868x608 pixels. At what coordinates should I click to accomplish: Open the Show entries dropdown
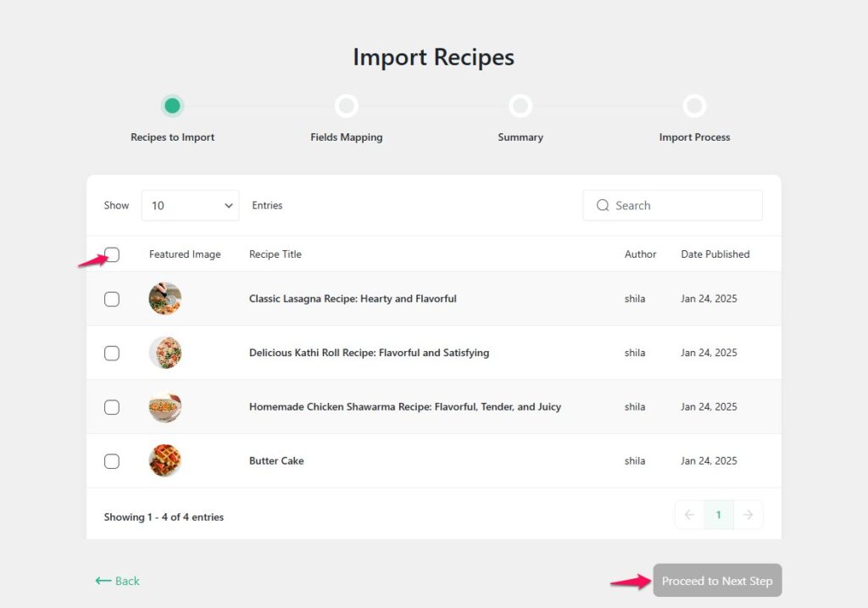point(190,205)
